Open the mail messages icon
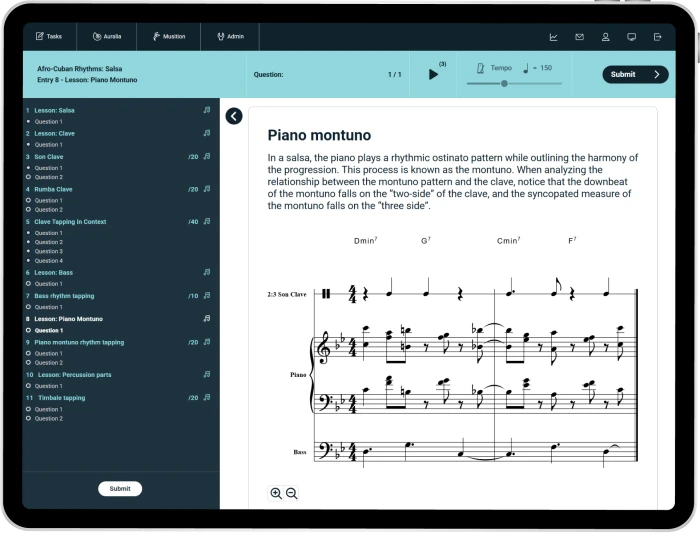700x536 pixels. click(579, 37)
